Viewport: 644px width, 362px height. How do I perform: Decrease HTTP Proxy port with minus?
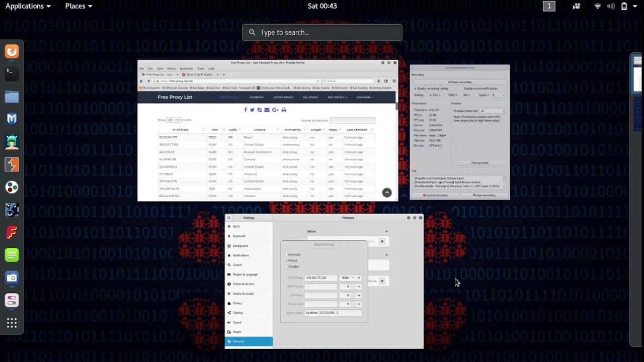[353, 278]
